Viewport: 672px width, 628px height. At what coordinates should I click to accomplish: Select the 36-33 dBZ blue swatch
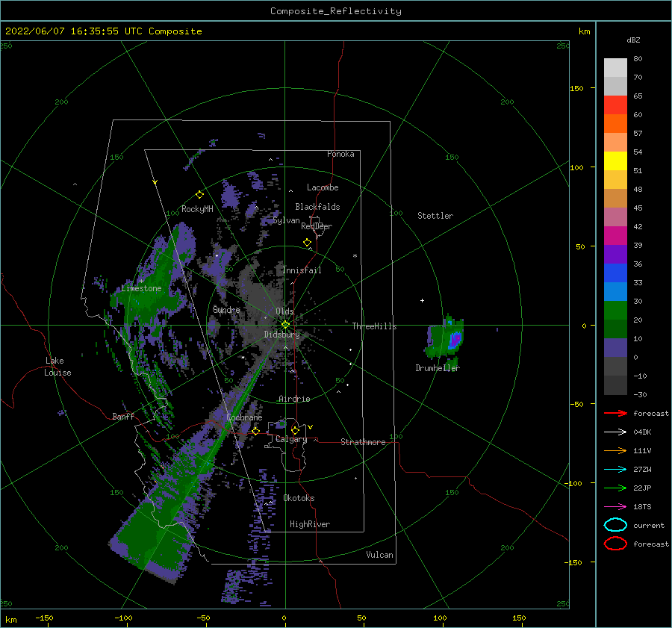(615, 273)
